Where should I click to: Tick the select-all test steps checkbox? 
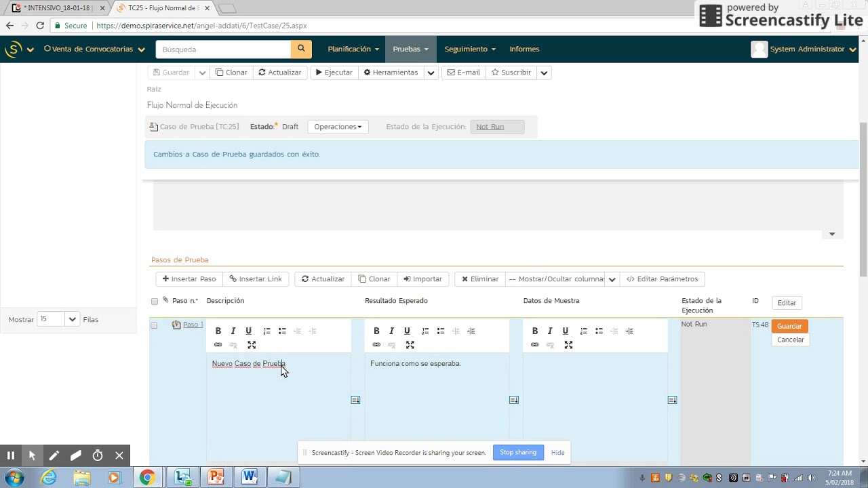tap(155, 302)
